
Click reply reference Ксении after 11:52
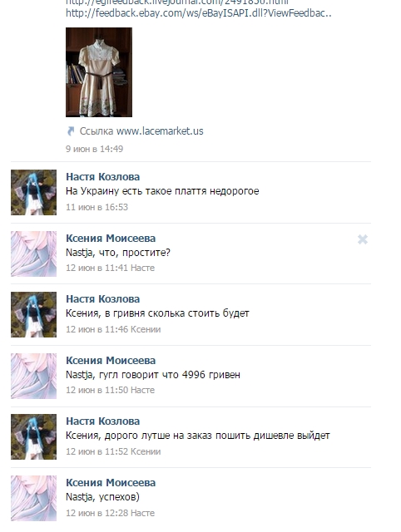tap(146, 451)
